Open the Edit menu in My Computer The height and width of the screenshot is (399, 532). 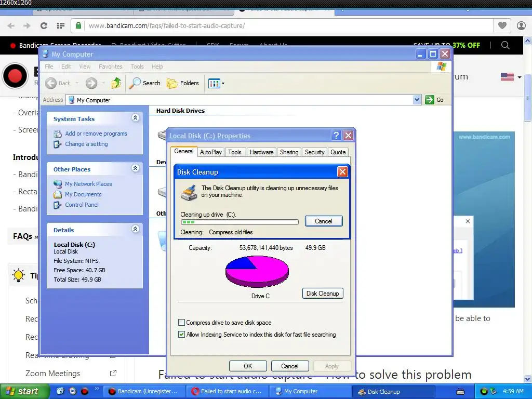click(x=66, y=66)
